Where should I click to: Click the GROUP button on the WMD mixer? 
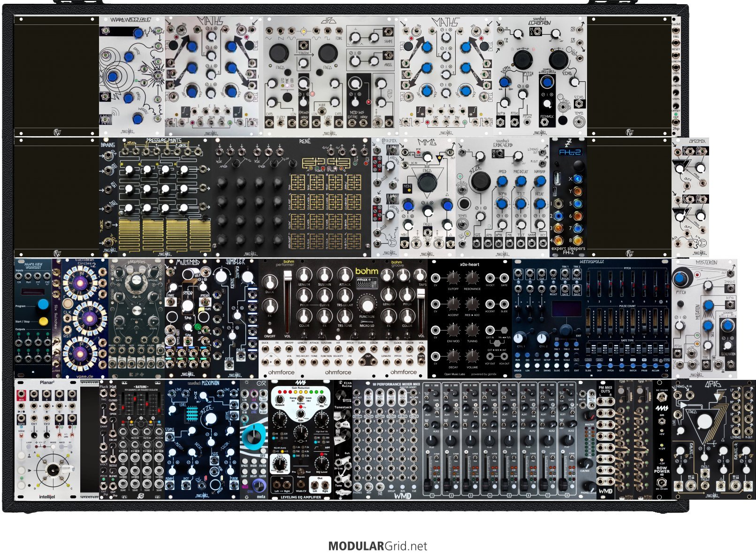[391, 486]
